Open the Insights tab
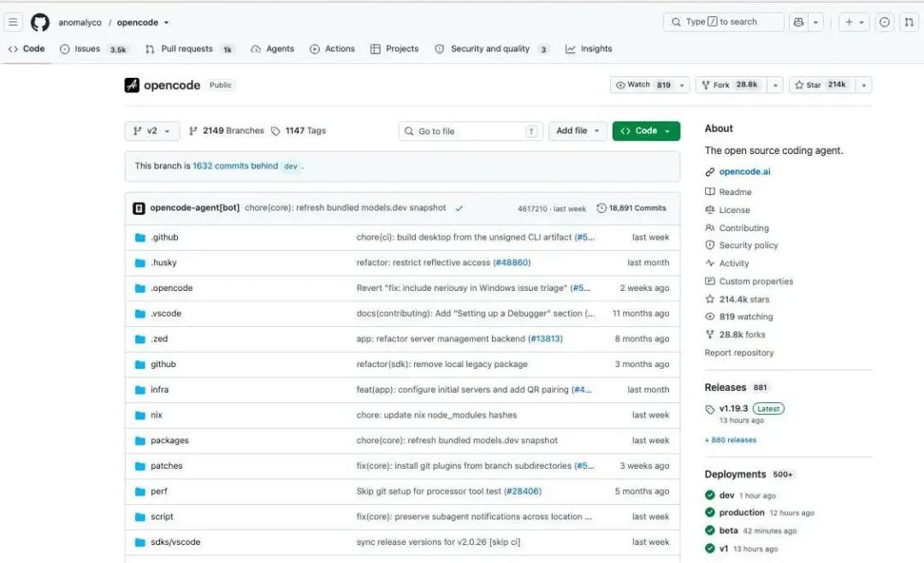The image size is (924, 563). tap(589, 49)
